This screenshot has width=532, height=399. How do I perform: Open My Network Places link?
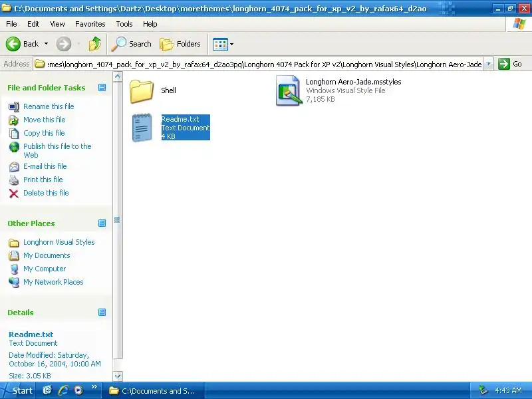53,281
